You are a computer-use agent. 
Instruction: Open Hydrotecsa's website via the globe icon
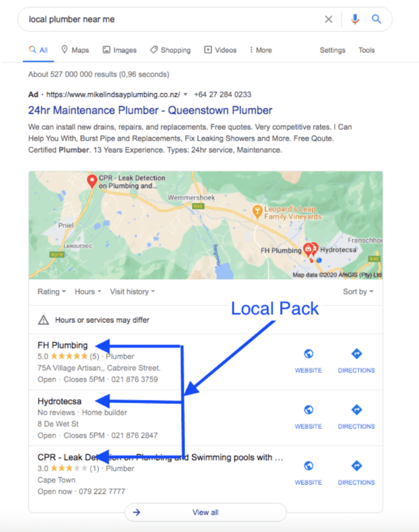(308, 410)
